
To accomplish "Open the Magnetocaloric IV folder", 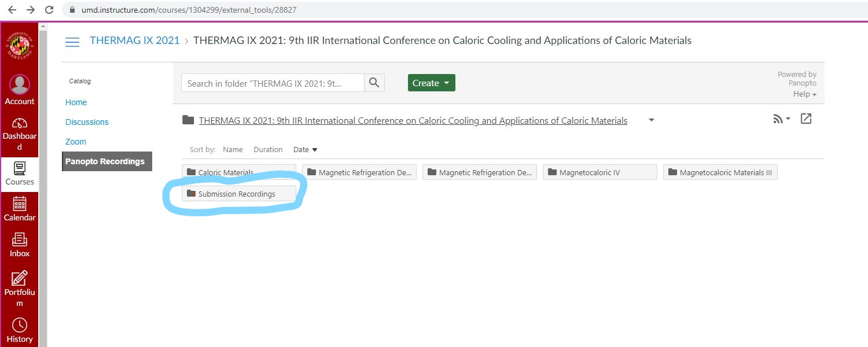I will click(x=600, y=172).
